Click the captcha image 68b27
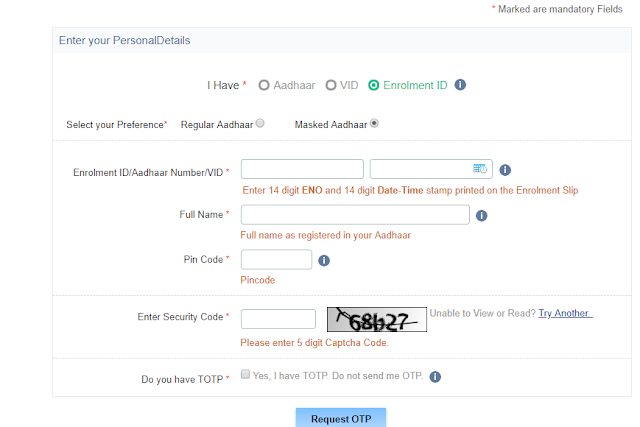 (x=377, y=319)
